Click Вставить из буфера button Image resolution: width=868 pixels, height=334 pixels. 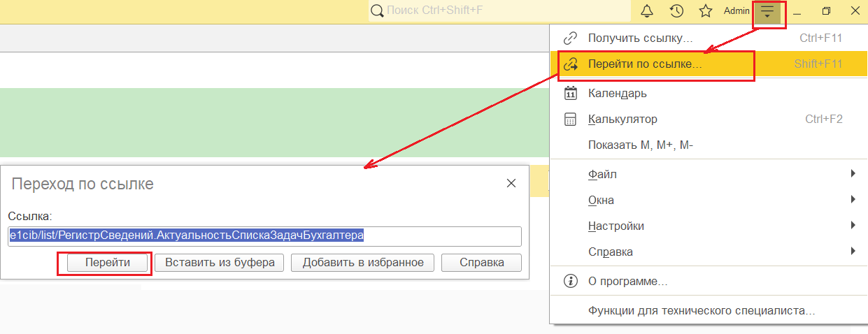[x=220, y=263]
